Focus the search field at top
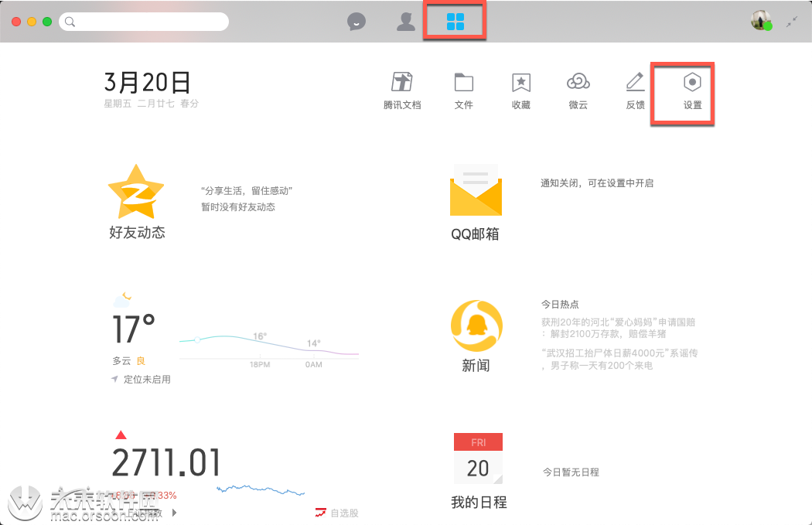Screen dimensions: 812x525 pyautogui.click(x=144, y=22)
